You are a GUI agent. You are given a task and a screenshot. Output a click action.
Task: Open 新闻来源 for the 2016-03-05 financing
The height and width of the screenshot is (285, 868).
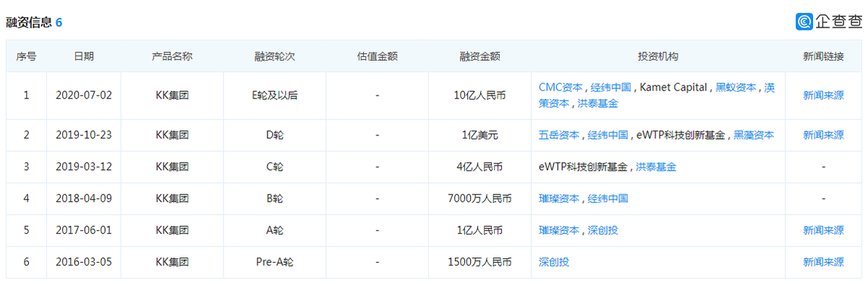823,262
